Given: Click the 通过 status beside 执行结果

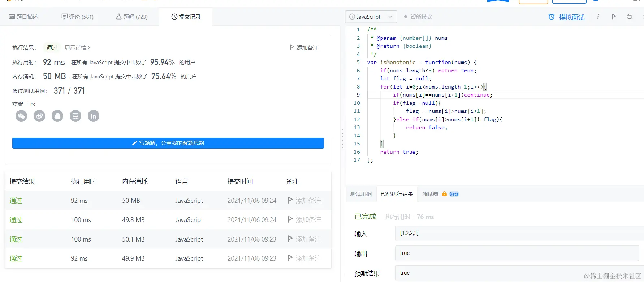Looking at the screenshot, I should (52, 47).
